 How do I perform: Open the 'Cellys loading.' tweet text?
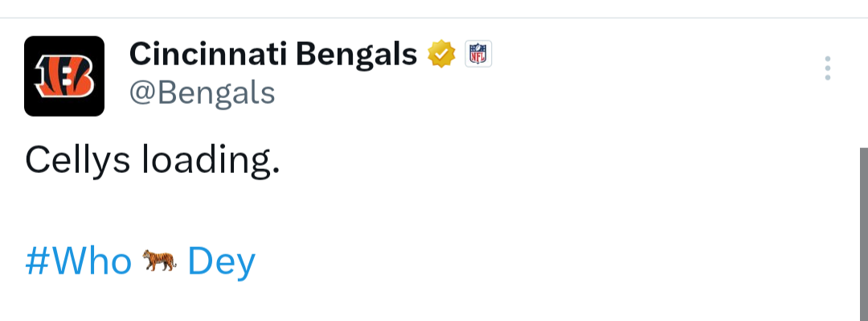pos(152,161)
